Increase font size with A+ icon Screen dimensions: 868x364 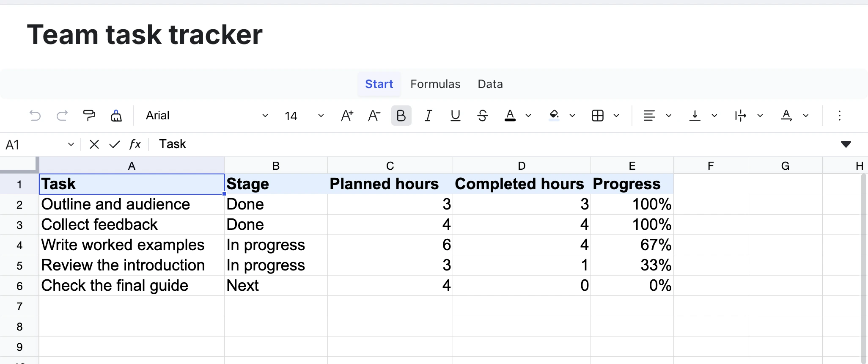click(347, 116)
